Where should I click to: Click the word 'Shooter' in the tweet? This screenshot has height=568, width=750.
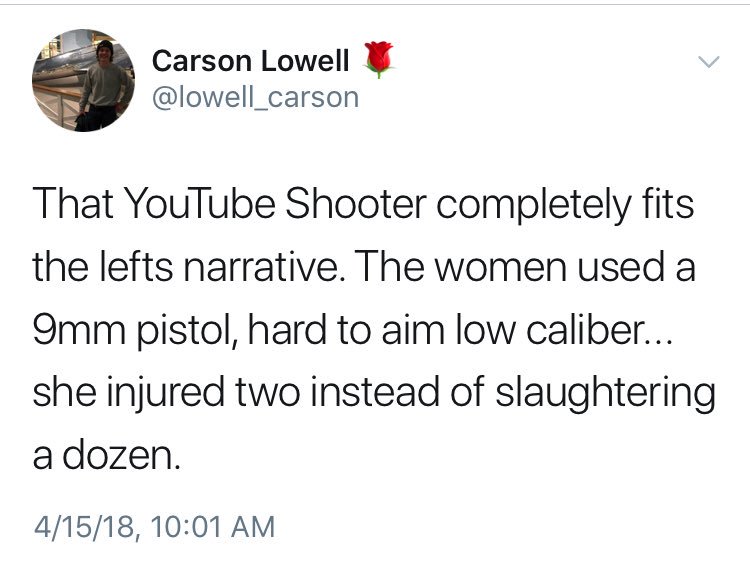point(356,203)
